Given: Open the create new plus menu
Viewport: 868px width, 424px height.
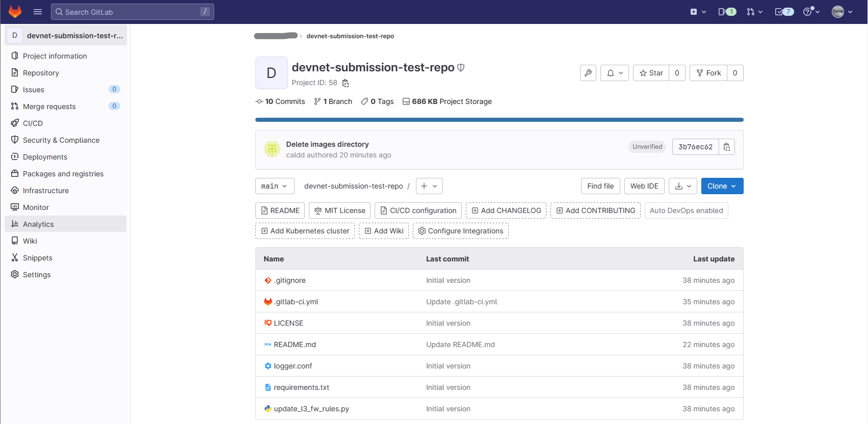Looking at the screenshot, I should click(698, 12).
